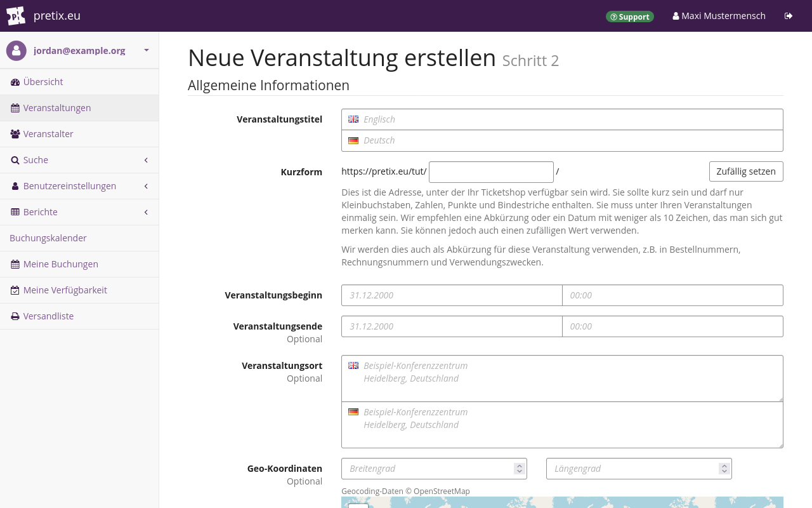Click the Kurzform slug input field
812x508 pixels.
[491, 172]
